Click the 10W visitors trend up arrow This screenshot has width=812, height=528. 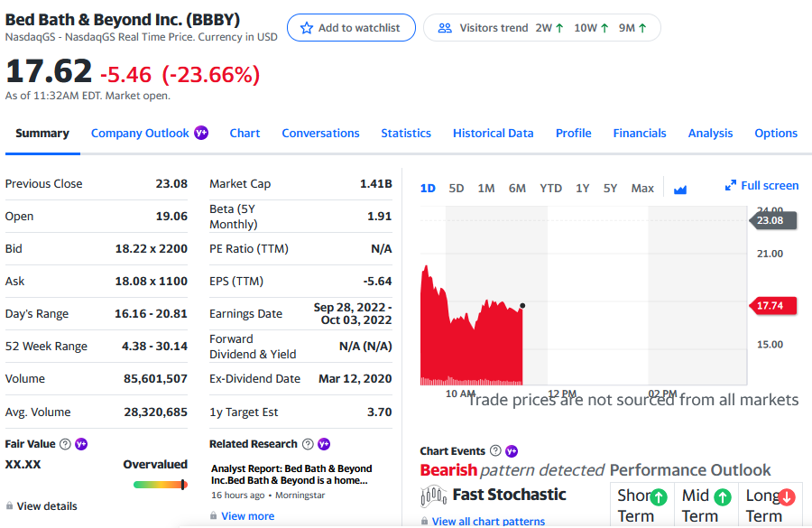604,28
